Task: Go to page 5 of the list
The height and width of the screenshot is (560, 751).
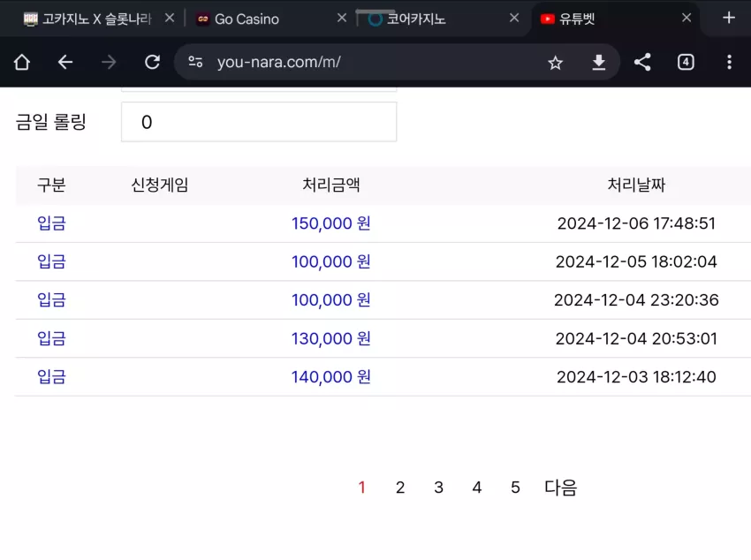Action: [515, 488]
